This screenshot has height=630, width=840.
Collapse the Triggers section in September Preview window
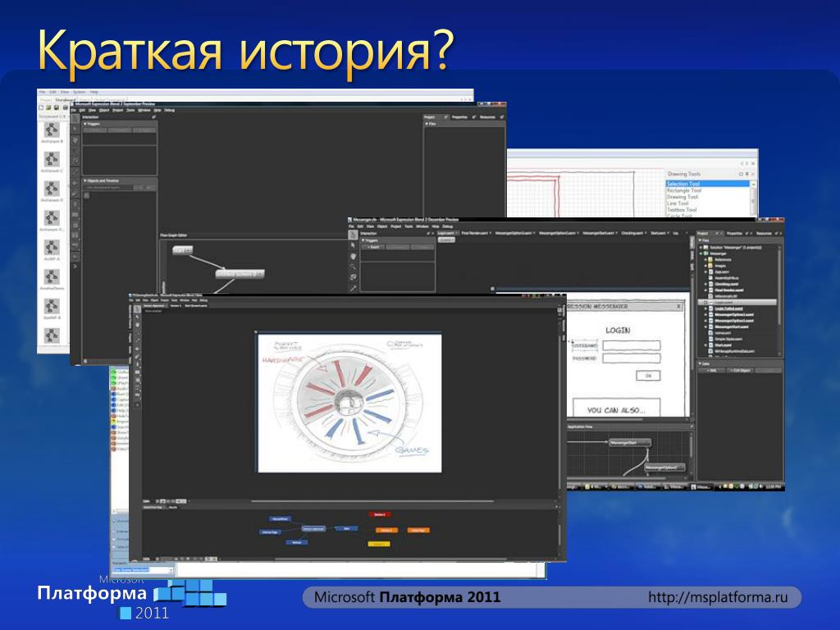coord(85,124)
